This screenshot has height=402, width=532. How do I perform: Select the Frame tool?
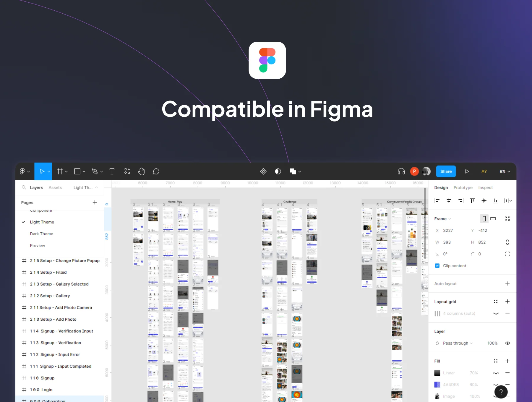point(60,171)
